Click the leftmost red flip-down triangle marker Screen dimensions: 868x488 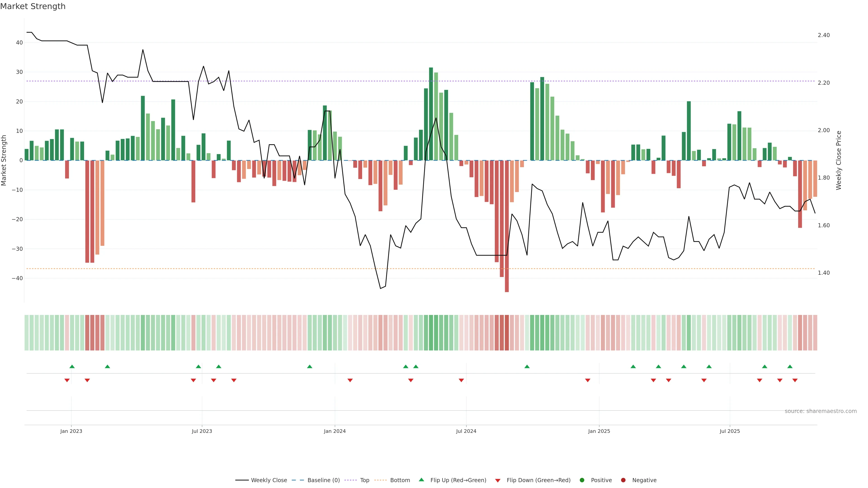click(67, 380)
